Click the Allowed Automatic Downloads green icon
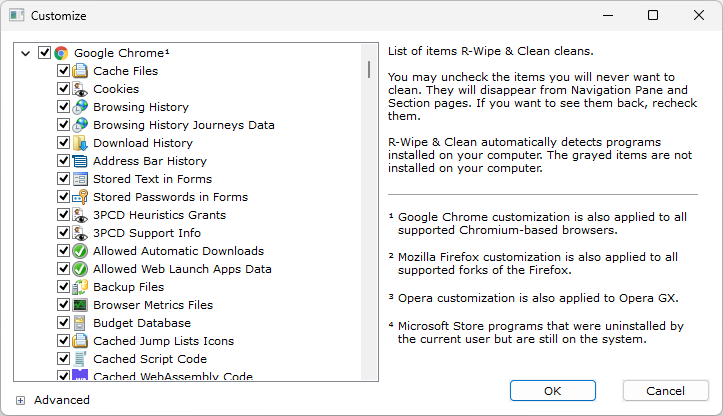This screenshot has width=723, height=416. [80, 251]
